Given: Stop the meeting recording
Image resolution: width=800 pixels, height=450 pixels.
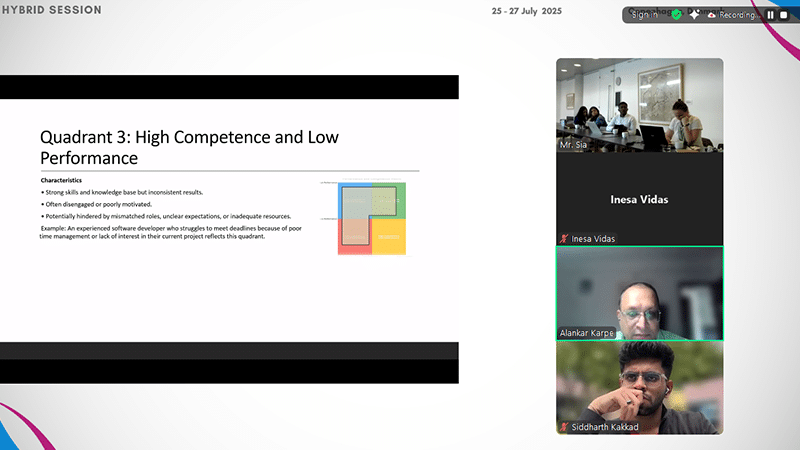Looking at the screenshot, I should [x=783, y=15].
